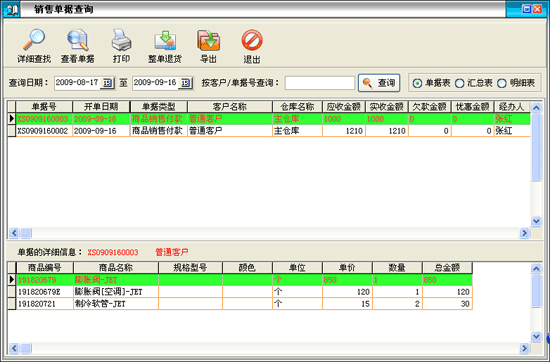Click the 查看单据 view document icon
Image resolution: width=550 pixels, height=362 pixels.
[78, 40]
